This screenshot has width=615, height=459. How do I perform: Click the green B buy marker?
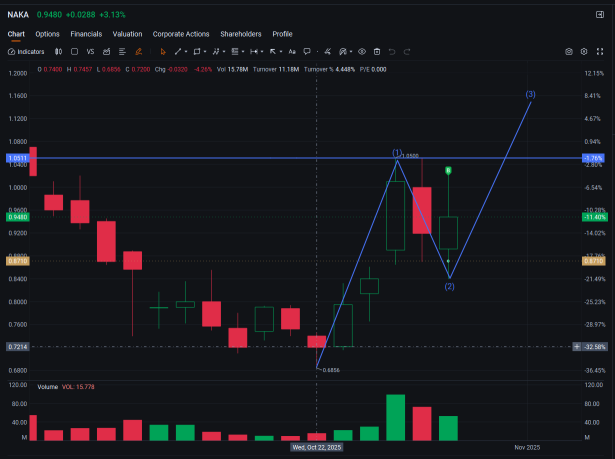point(448,170)
